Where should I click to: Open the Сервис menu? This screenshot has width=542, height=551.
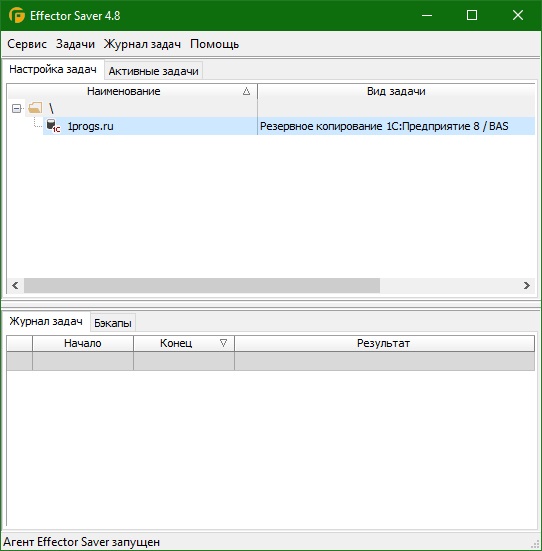[x=27, y=44]
